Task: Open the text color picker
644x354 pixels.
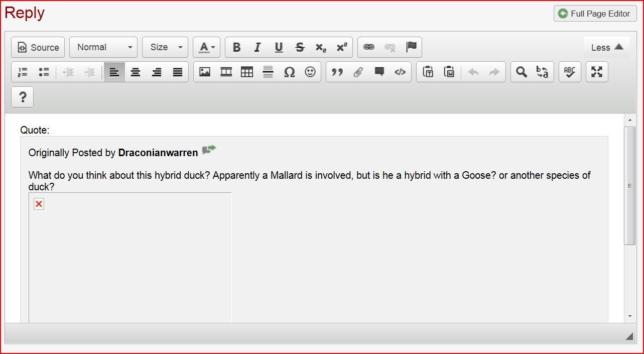Action: tap(206, 47)
